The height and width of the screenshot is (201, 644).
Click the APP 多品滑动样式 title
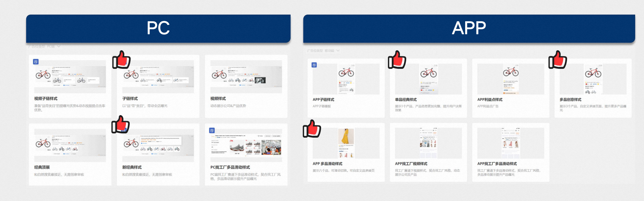[x=327, y=164]
